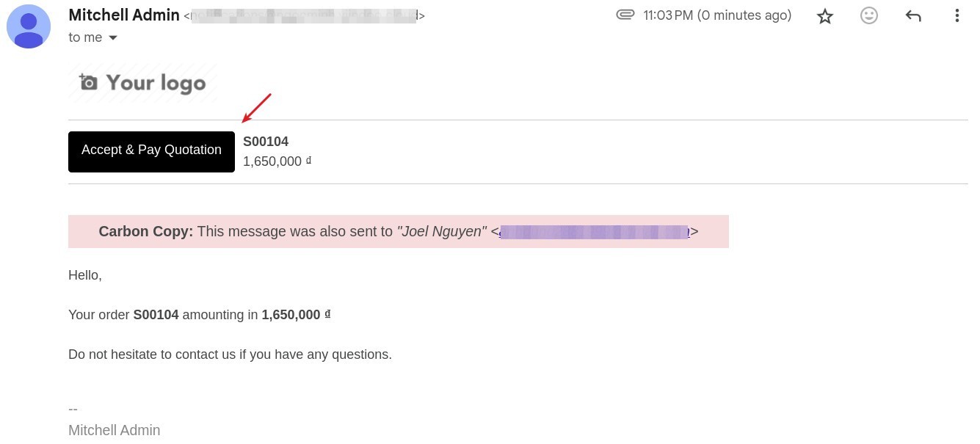Click the Mitchell Admin sender name

(x=124, y=15)
